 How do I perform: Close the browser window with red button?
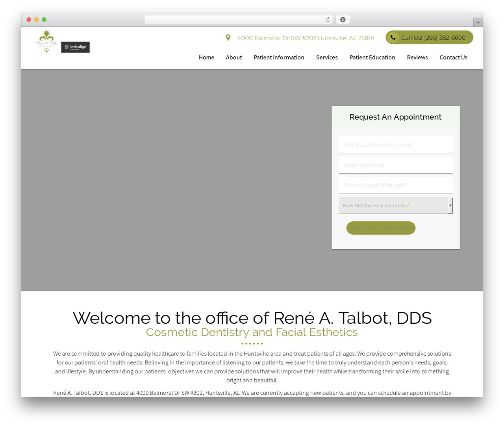tap(29, 20)
